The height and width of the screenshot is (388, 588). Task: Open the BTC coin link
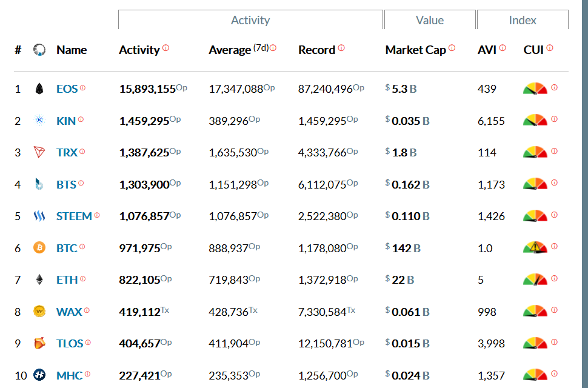pos(67,248)
